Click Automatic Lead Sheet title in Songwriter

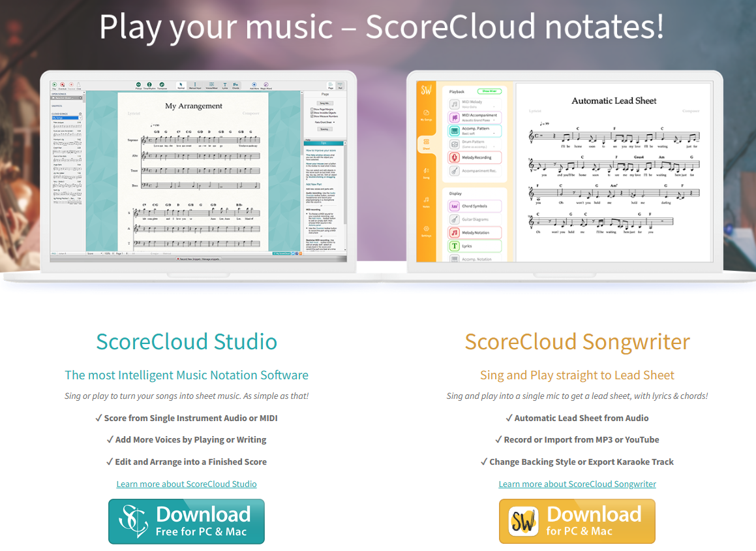pos(614,101)
